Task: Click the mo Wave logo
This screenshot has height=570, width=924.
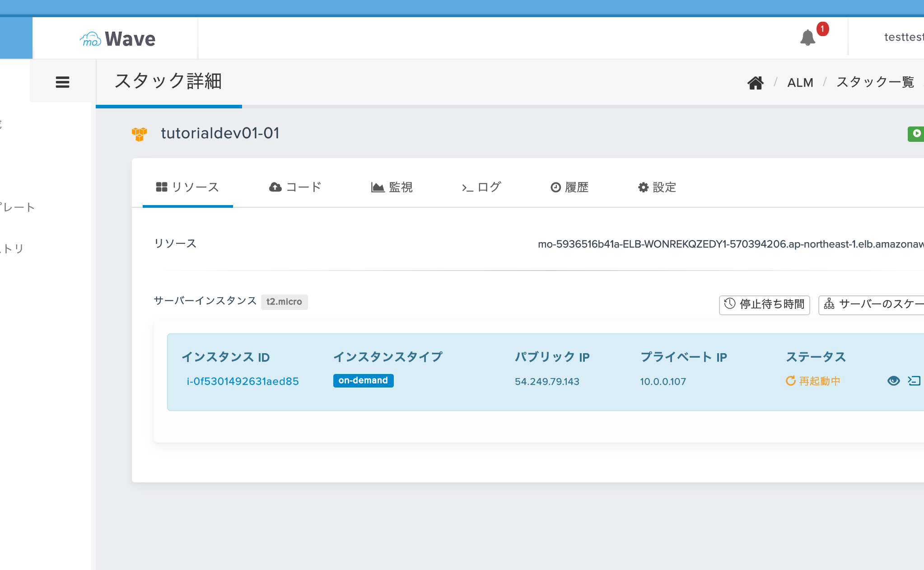Action: tap(117, 39)
